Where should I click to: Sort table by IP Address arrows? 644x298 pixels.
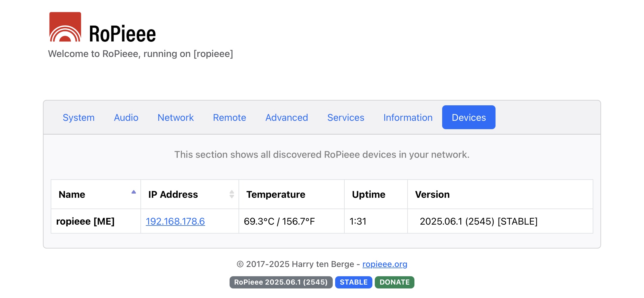coord(232,194)
